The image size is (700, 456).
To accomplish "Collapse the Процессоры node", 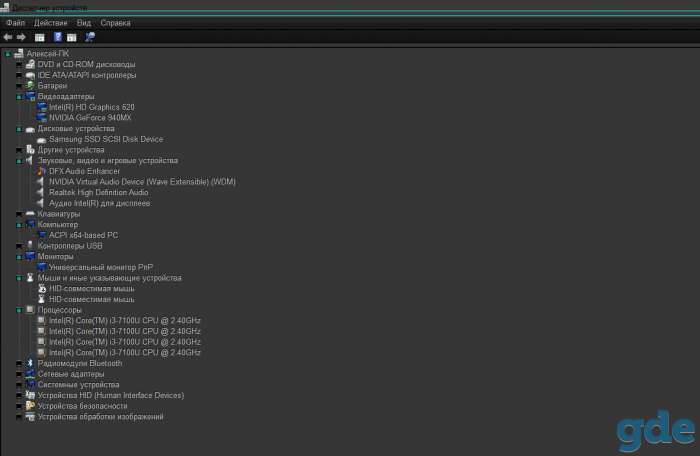I will click(x=19, y=310).
